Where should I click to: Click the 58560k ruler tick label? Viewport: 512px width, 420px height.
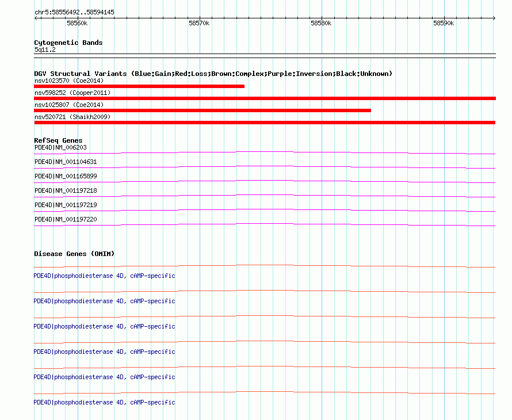[x=77, y=23]
